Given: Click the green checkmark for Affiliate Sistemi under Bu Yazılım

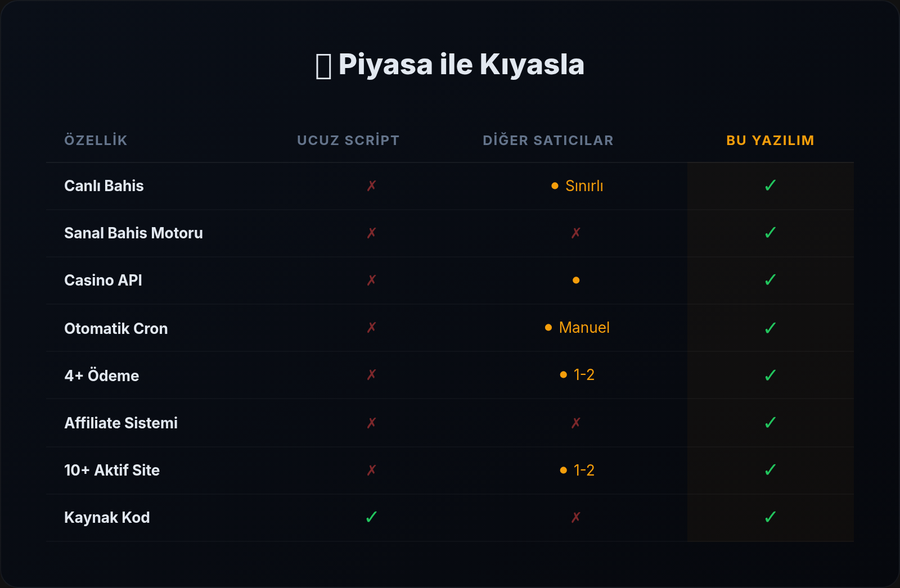Looking at the screenshot, I should point(770,423).
